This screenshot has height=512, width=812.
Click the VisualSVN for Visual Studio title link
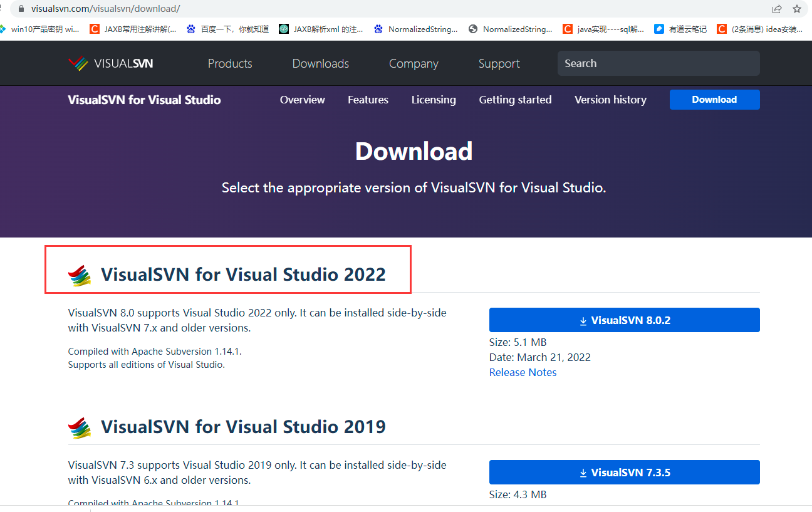(x=144, y=100)
